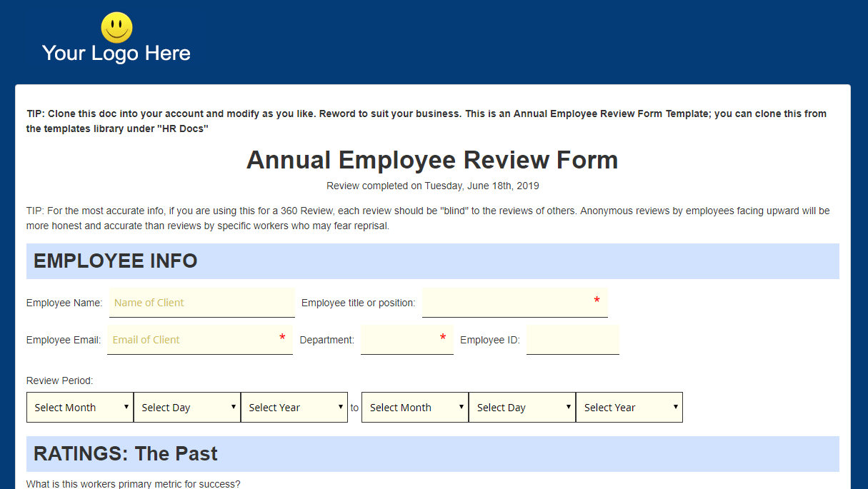Select the RATINGS: The Past section header
Viewport: 868px width, 489px height.
126,453
